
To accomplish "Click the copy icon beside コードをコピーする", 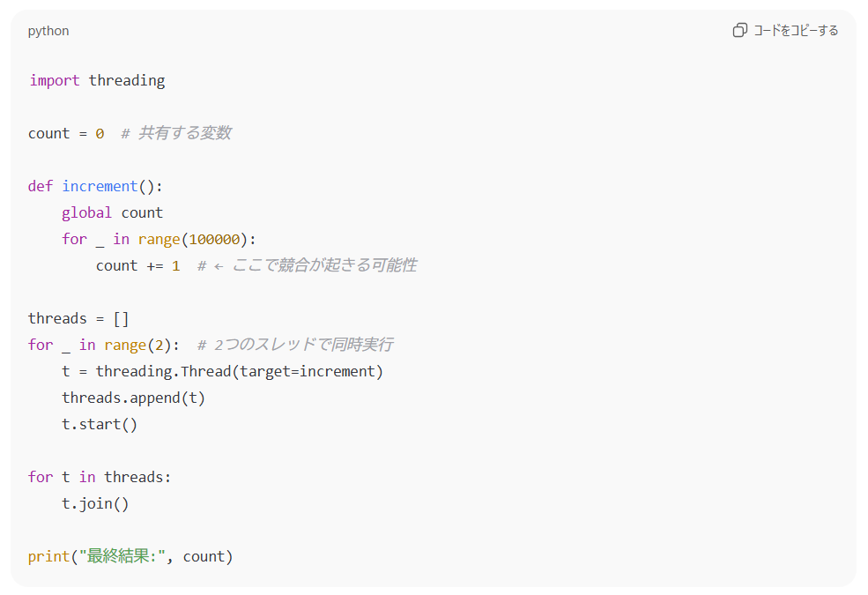I will (739, 31).
